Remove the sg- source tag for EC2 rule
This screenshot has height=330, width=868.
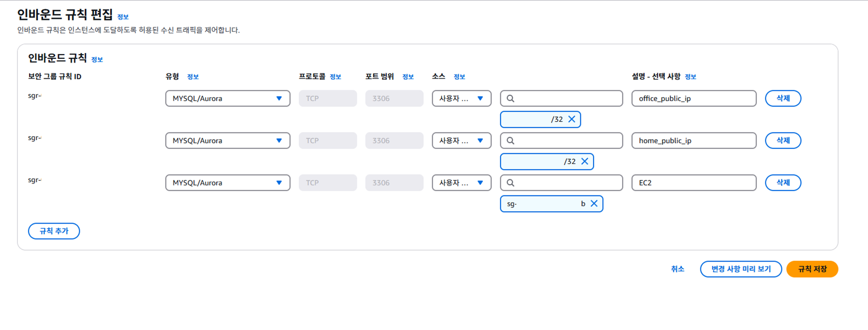(594, 204)
